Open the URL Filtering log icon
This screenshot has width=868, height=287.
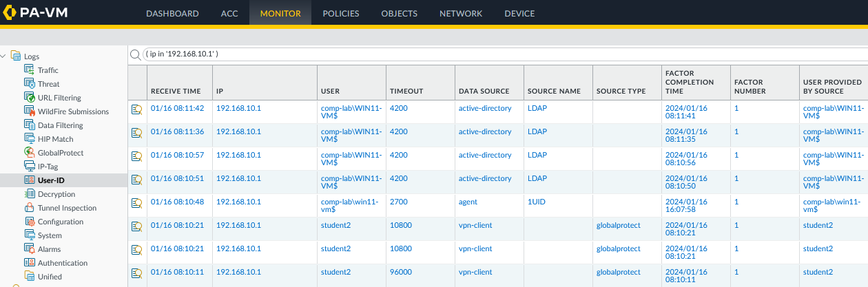[30, 97]
